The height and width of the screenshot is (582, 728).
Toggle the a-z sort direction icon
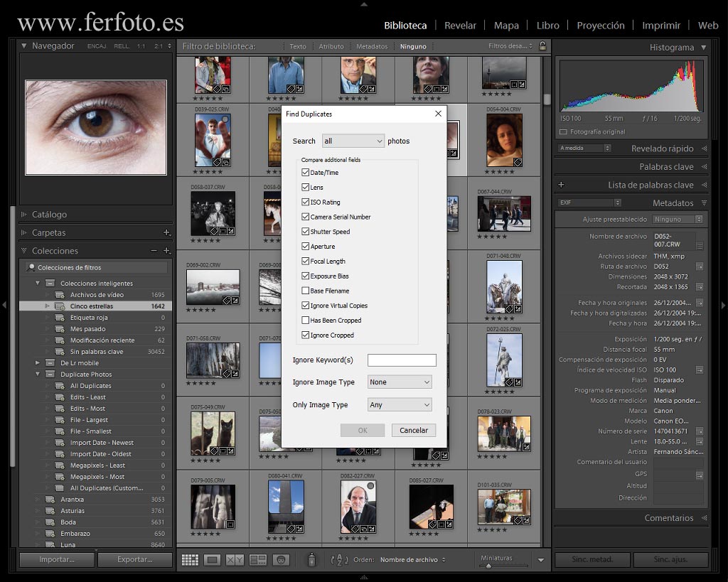[x=339, y=560]
